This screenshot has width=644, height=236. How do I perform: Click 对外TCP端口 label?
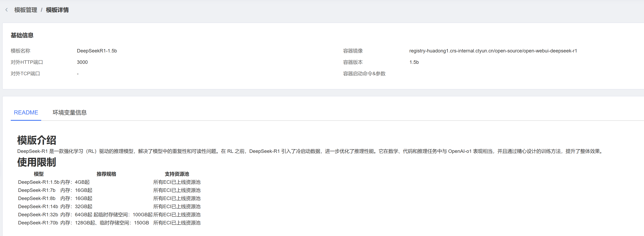pyautogui.click(x=25, y=74)
